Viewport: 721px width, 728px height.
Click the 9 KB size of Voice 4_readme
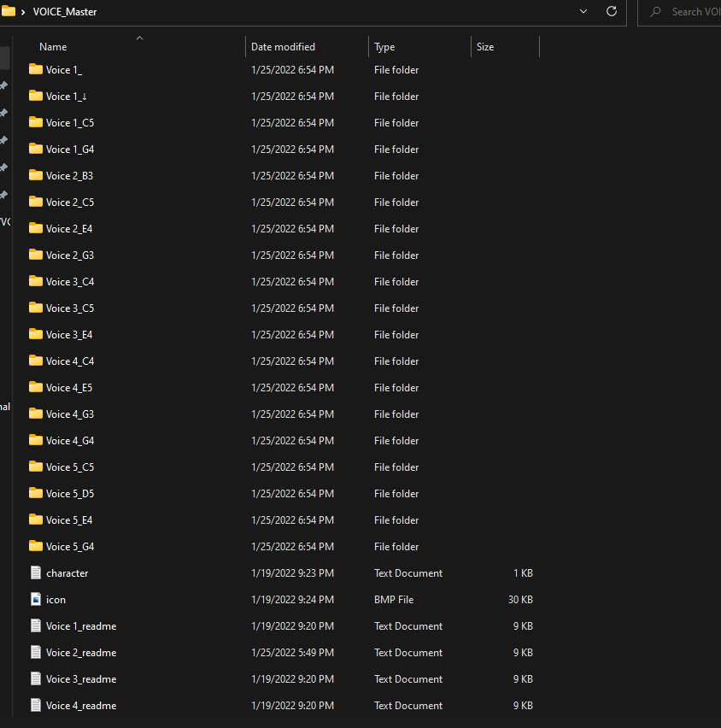click(523, 706)
